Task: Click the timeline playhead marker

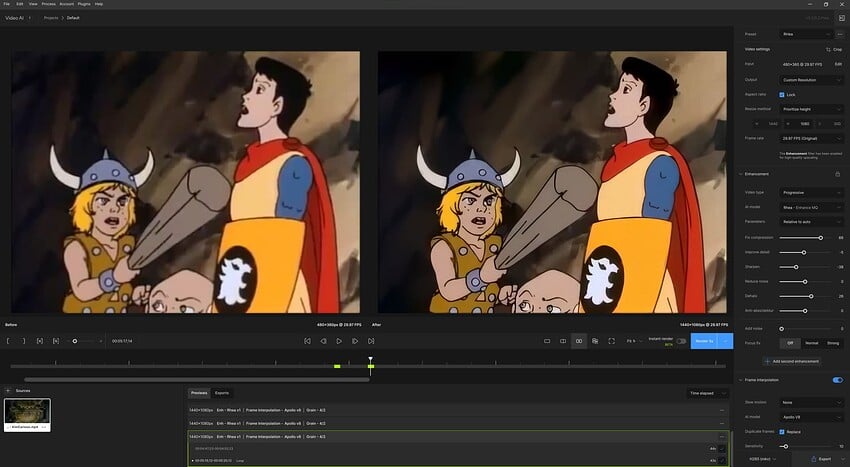Action: click(x=371, y=360)
